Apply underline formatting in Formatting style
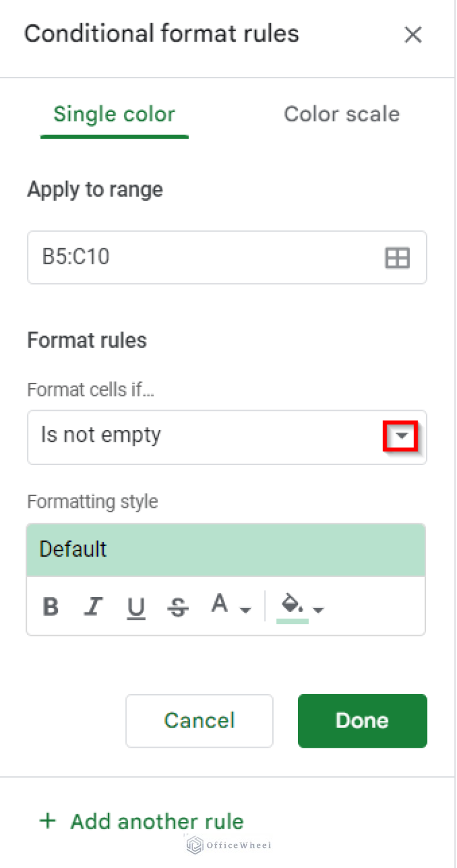 [x=136, y=607]
